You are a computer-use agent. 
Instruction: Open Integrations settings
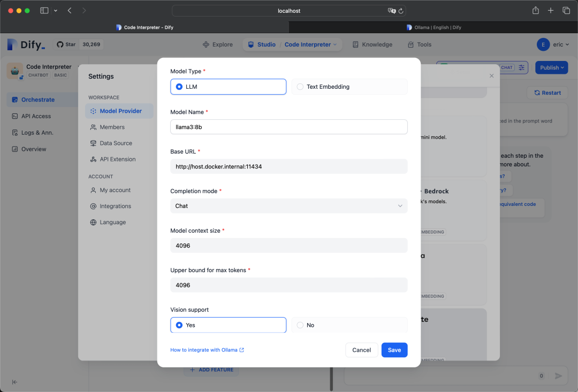(x=116, y=206)
